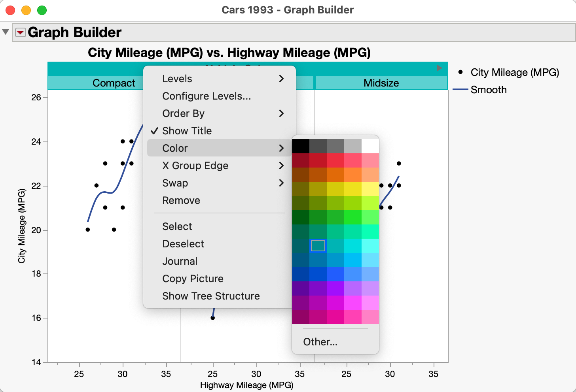Choose Configure Levels from the menu

tap(206, 96)
